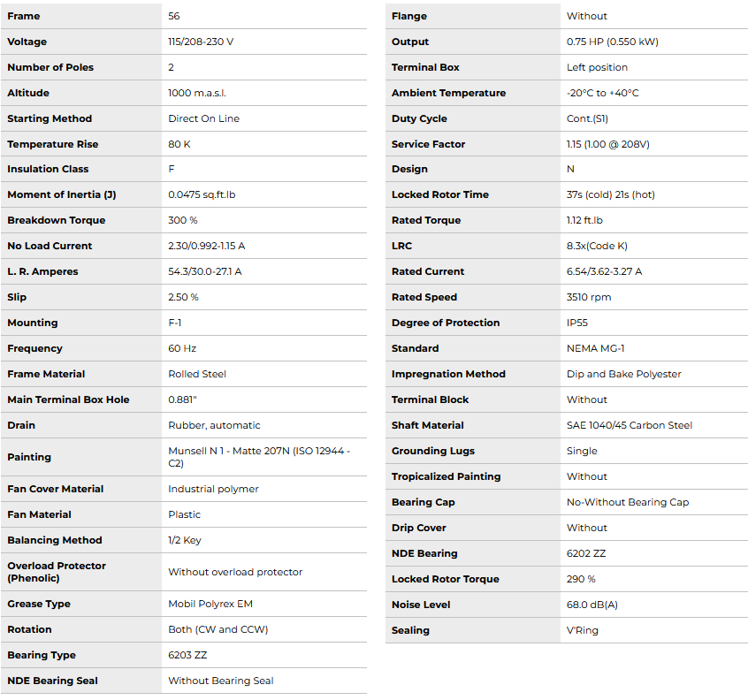Select the output value 0.75 HP (0.550 kW)
Image resolution: width=748 pixels, height=700 pixels.
(612, 42)
